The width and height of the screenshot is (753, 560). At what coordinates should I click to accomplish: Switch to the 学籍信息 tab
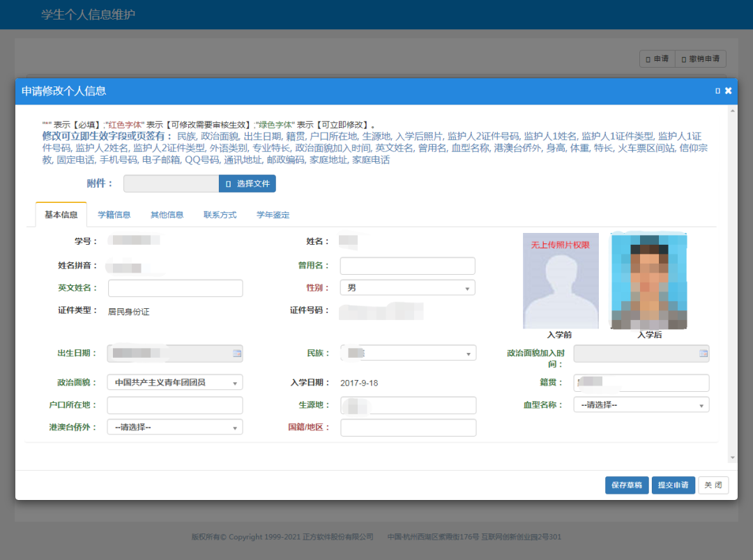click(114, 215)
